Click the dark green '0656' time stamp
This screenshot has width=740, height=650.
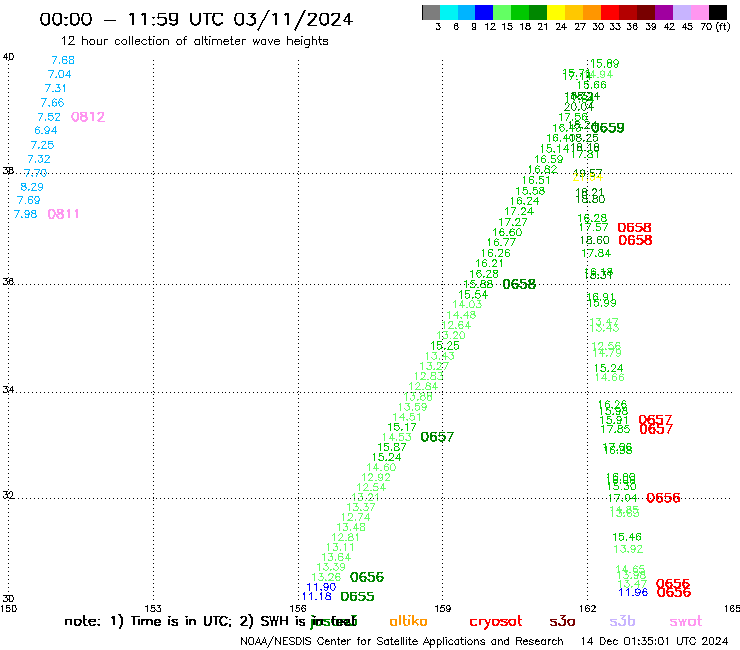click(x=367, y=577)
